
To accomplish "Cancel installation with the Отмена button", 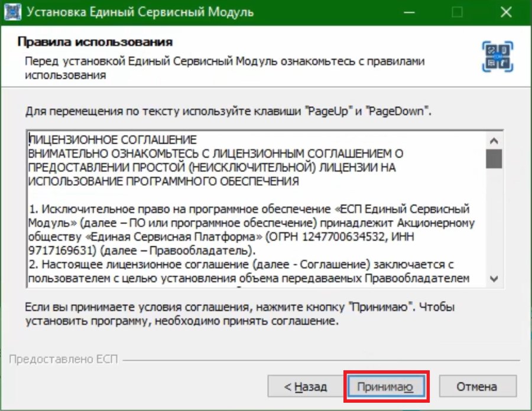I will tap(478, 386).
